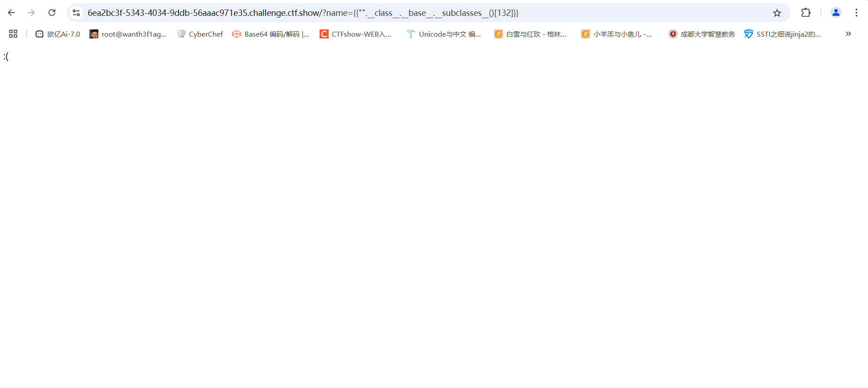Open the SSTI之细说jinja2 bookmark
The width and height of the screenshot is (868, 388).
782,34
